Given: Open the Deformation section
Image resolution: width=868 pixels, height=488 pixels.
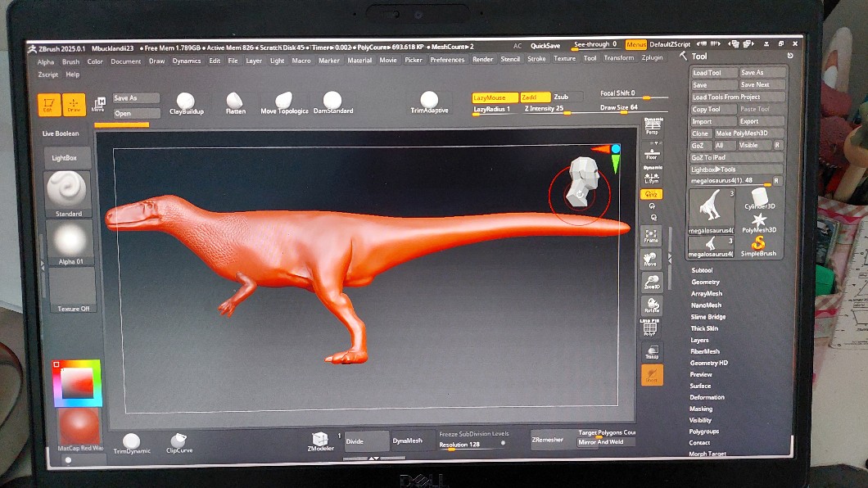Looking at the screenshot, I should point(707,397).
